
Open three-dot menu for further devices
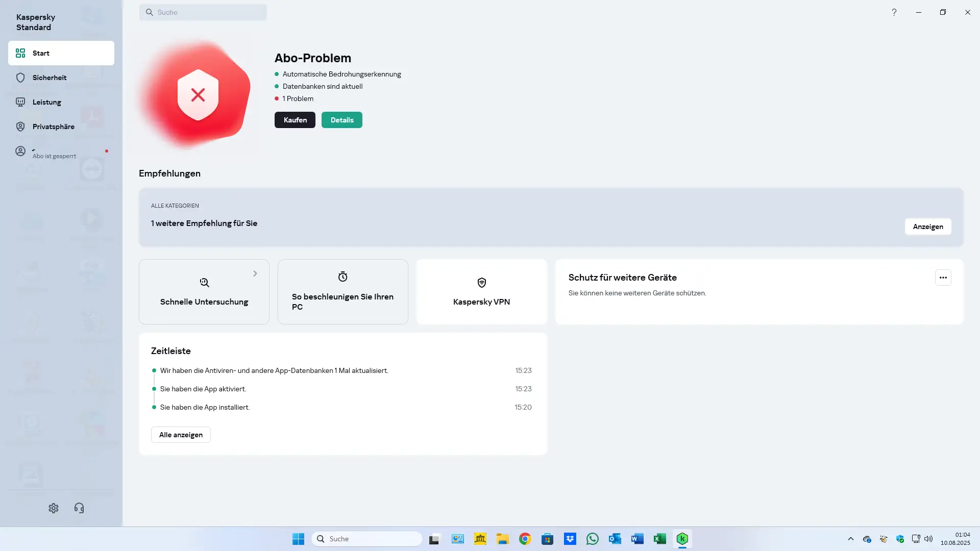point(943,278)
